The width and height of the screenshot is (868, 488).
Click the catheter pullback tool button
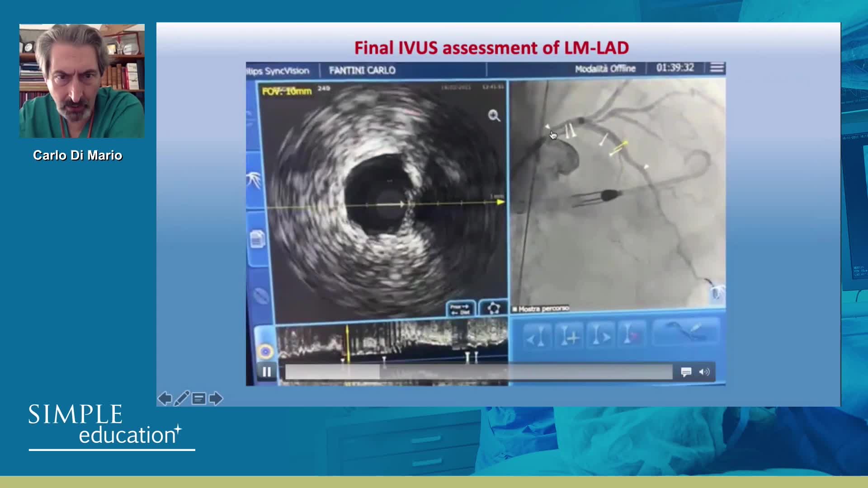686,332
